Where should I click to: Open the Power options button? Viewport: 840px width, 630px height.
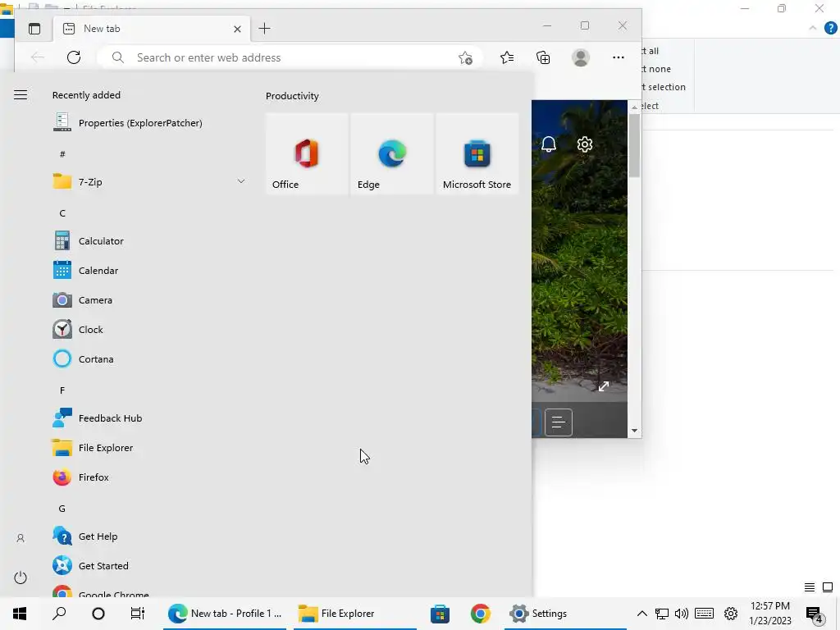point(21,577)
